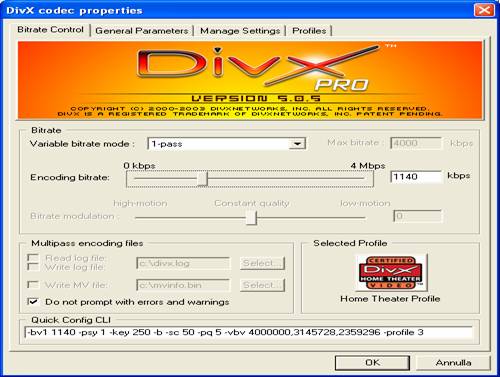The height and width of the screenshot is (377, 500).
Task: Confirm settings with the OK button
Action: coord(372,362)
